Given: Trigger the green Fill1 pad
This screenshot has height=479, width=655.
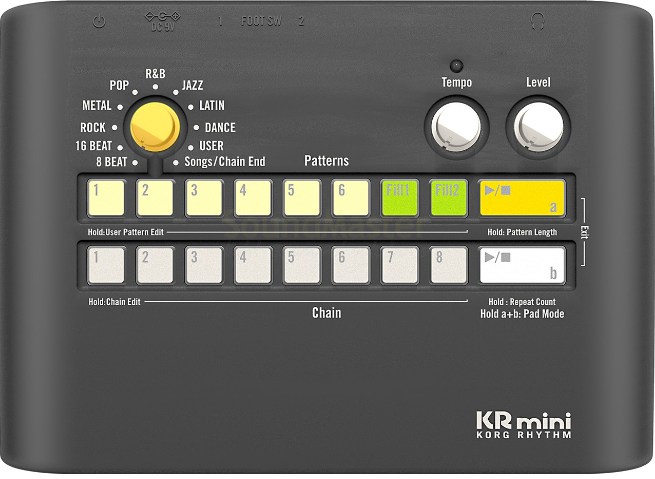Looking at the screenshot, I should pyautogui.click(x=400, y=198).
